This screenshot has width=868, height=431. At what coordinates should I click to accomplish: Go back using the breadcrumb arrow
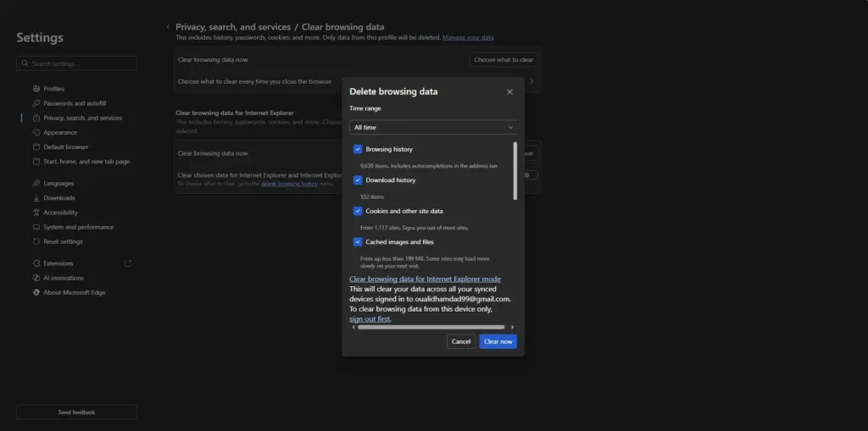[x=168, y=27]
